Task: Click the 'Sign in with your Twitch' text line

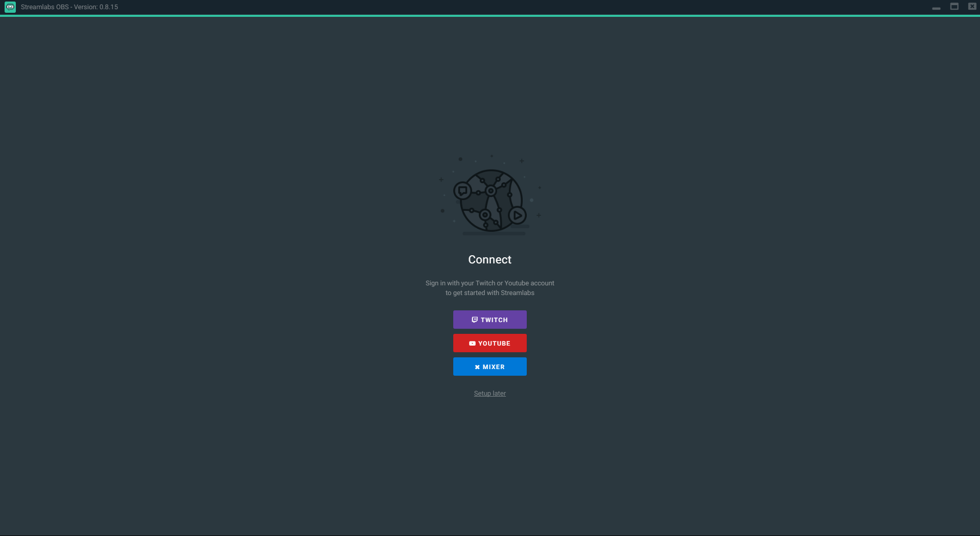Action: point(490,283)
